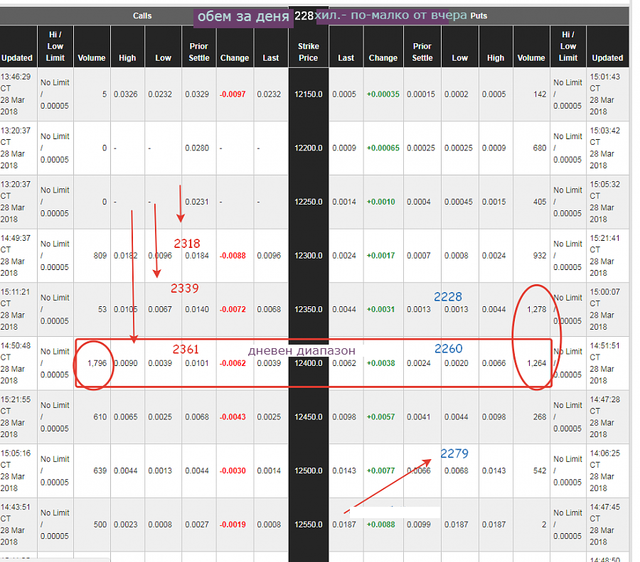Click calls change -0.0030 value
Screen dimensions: 640x562
[x=233, y=471]
